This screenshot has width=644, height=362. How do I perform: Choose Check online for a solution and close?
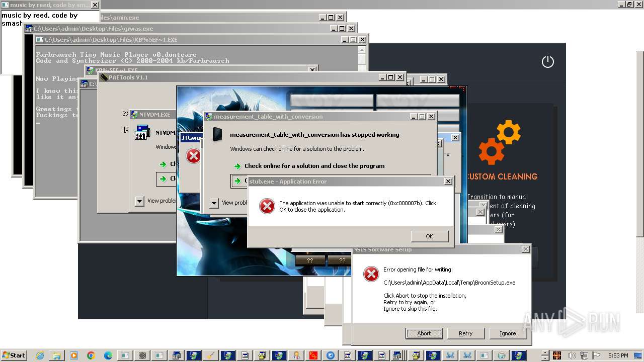314,166
